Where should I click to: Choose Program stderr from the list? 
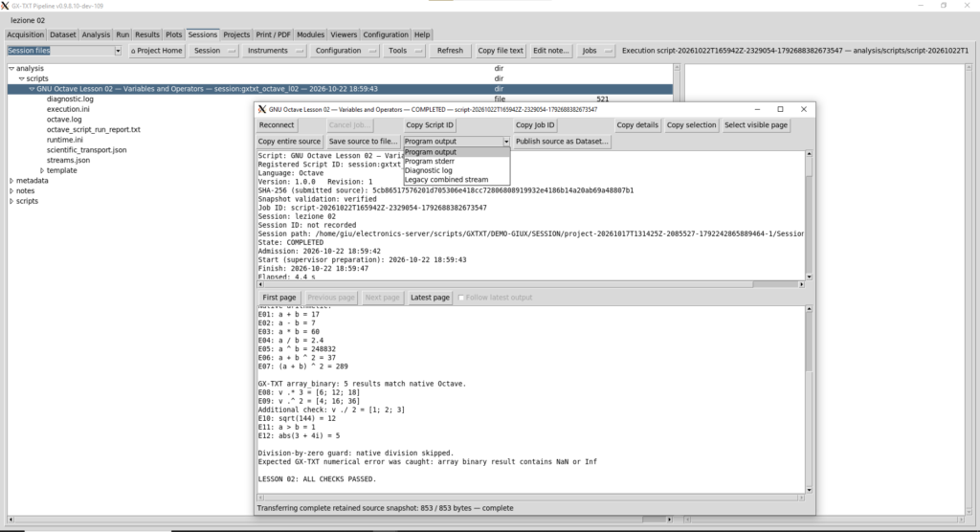coord(457,162)
